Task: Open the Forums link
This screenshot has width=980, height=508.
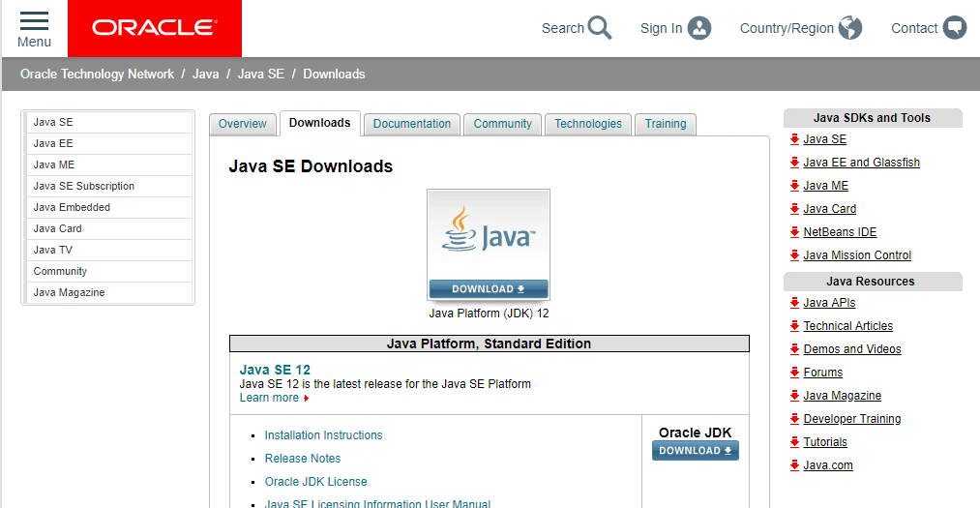Action: coord(822,373)
